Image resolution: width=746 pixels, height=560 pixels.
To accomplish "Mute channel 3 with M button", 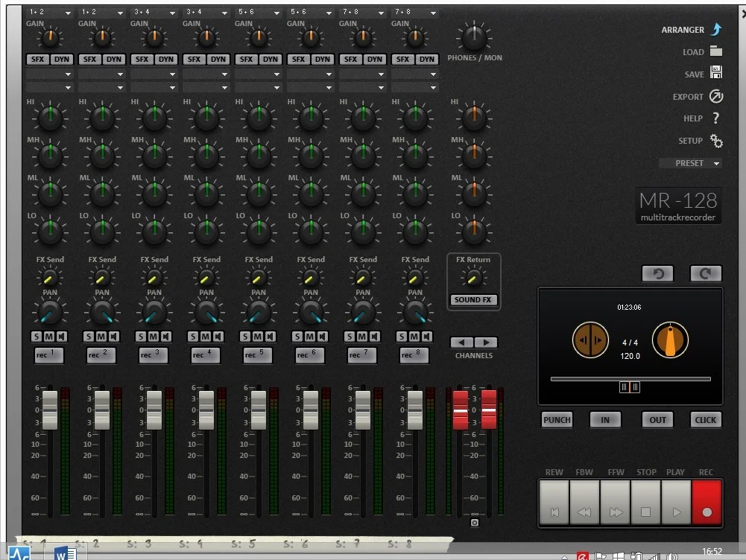I will tap(154, 337).
